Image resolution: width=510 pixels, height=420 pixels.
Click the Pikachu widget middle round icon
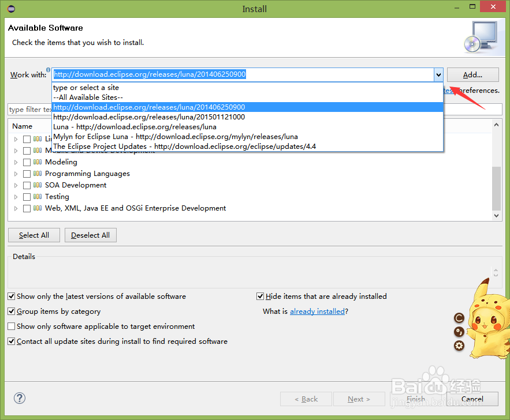pyautogui.click(x=459, y=332)
